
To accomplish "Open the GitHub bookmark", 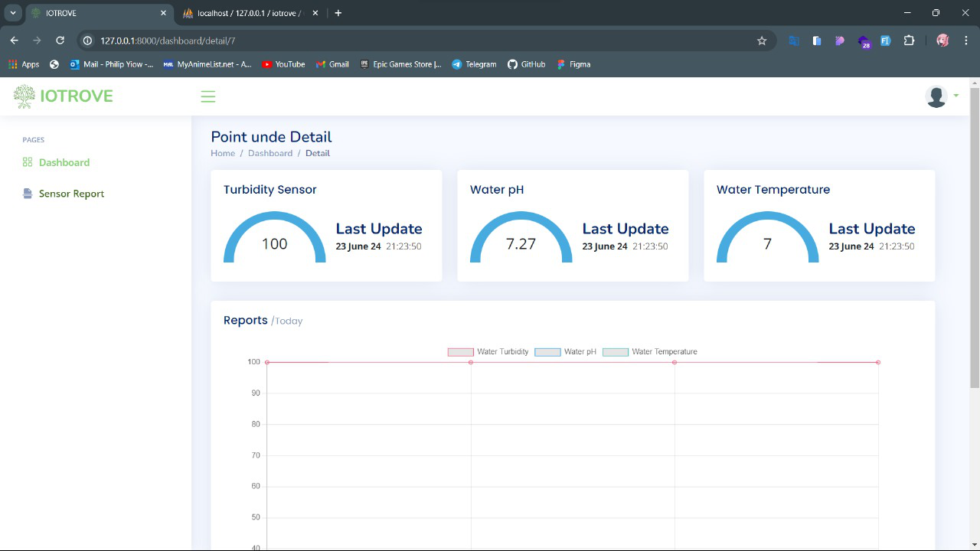I will click(527, 64).
